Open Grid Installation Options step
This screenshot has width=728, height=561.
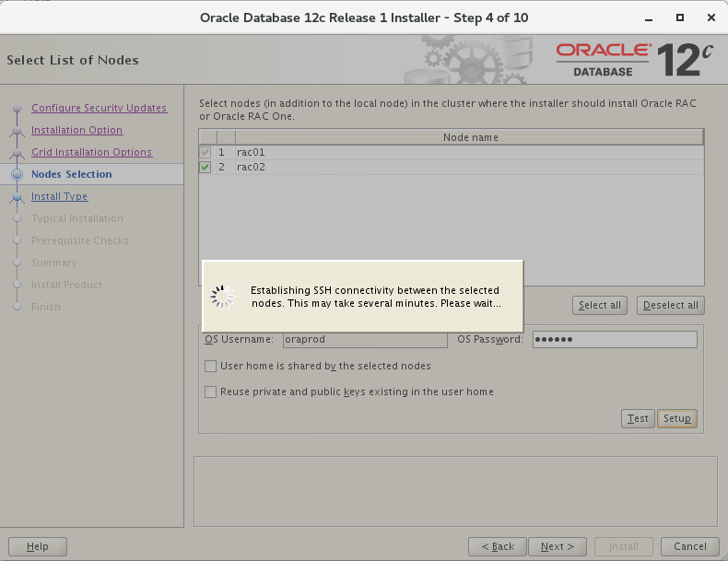pyautogui.click(x=91, y=152)
